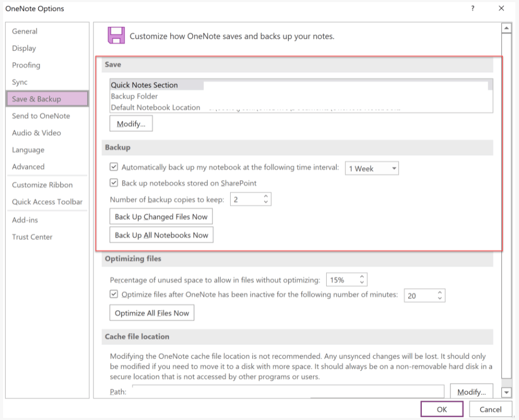Click the scrollbar up arrow

[x=507, y=29]
